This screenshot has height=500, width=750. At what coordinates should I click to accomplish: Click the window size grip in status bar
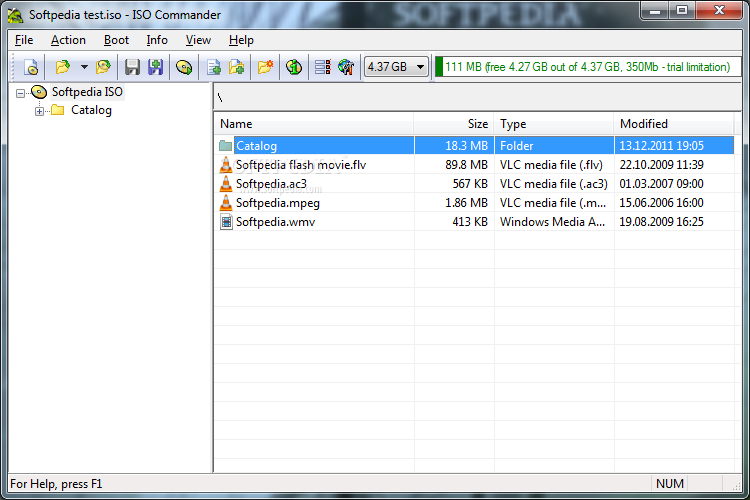[736, 485]
